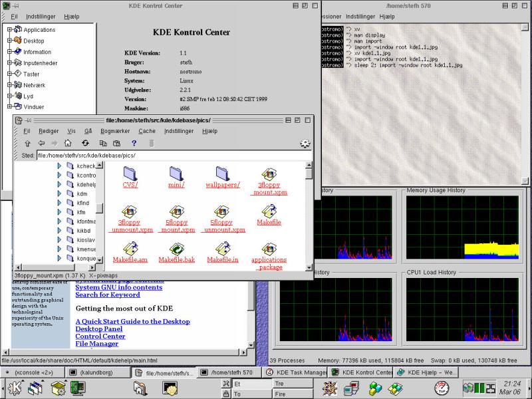Open the wallpapers/ folder icon

[x=222, y=174]
